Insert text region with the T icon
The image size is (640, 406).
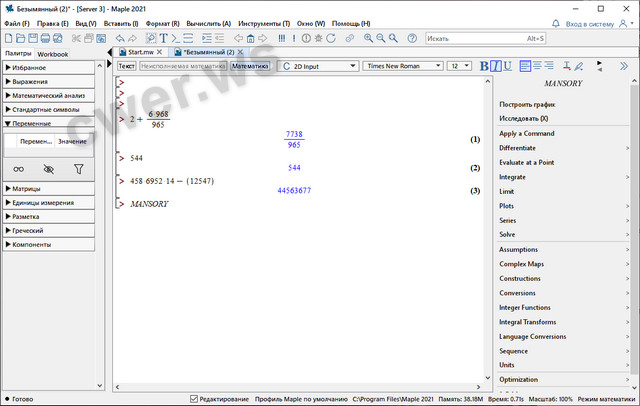[x=163, y=38]
